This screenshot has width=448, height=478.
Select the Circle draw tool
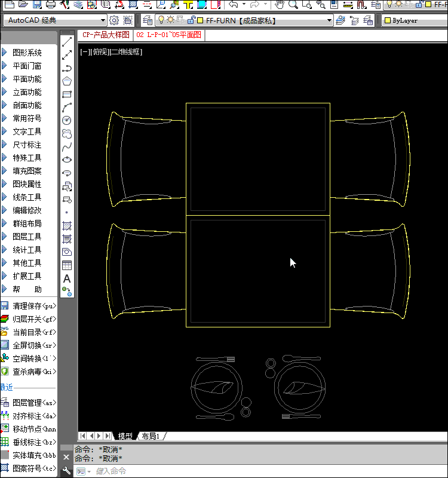click(x=67, y=121)
